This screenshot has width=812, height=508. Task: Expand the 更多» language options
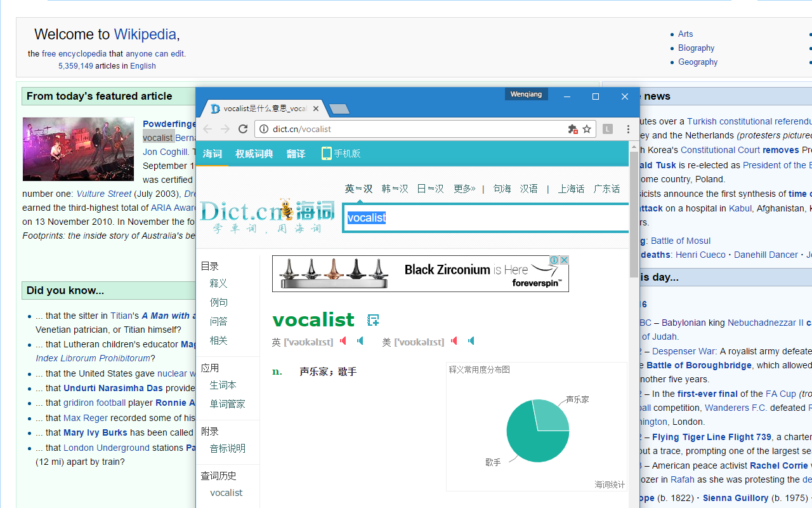tap(464, 189)
